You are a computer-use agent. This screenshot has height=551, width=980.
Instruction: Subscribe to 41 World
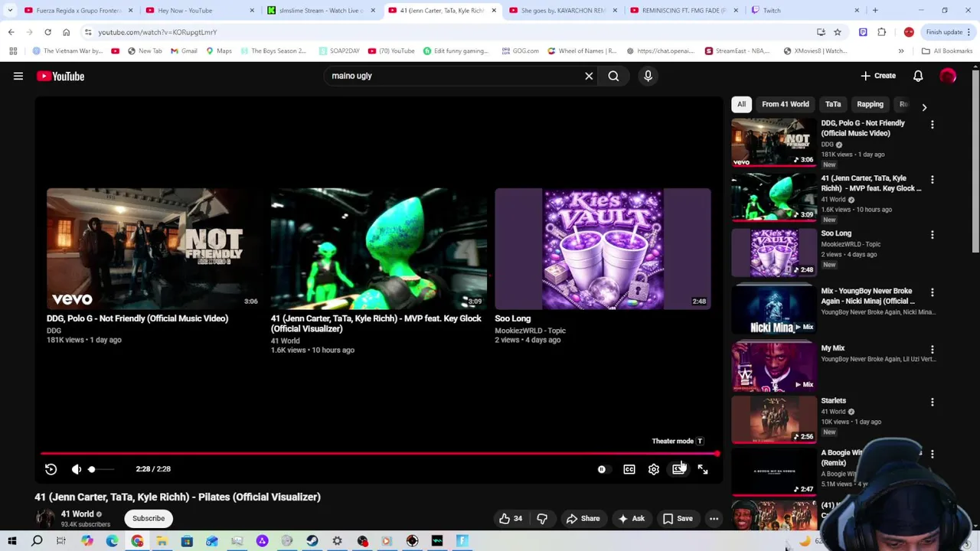coord(149,518)
